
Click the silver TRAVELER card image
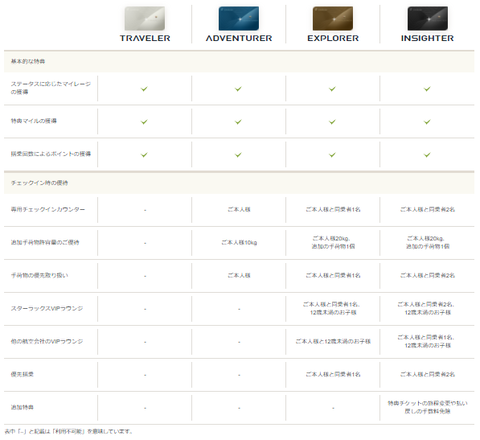pyautogui.click(x=145, y=18)
